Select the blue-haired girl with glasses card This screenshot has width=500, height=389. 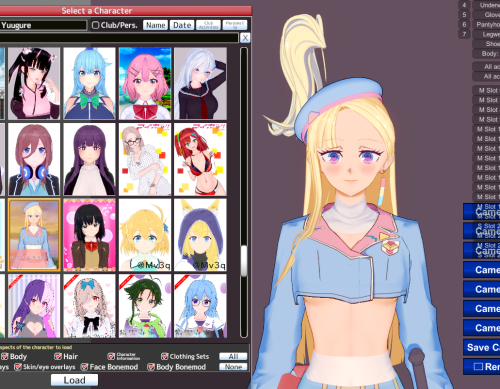point(200,306)
